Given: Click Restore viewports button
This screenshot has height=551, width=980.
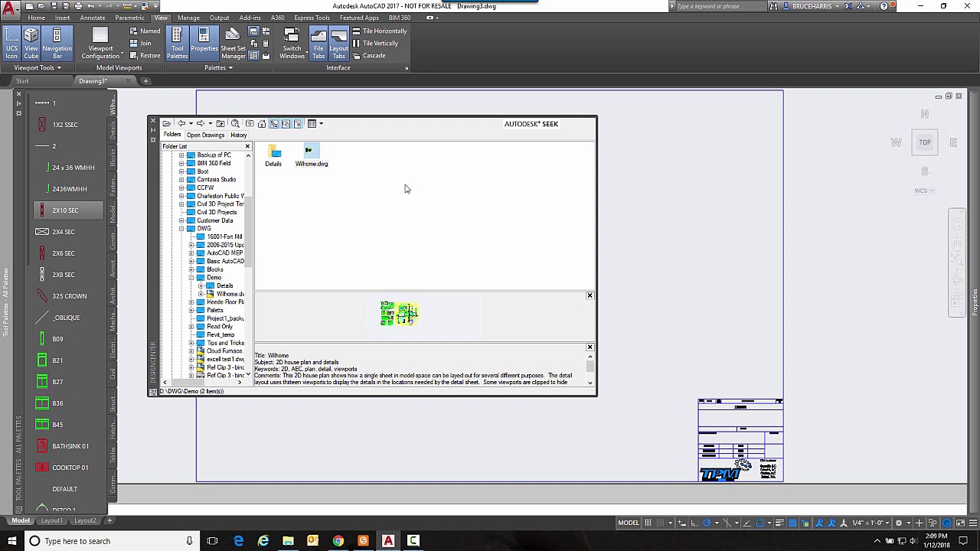Looking at the screenshot, I should (145, 56).
